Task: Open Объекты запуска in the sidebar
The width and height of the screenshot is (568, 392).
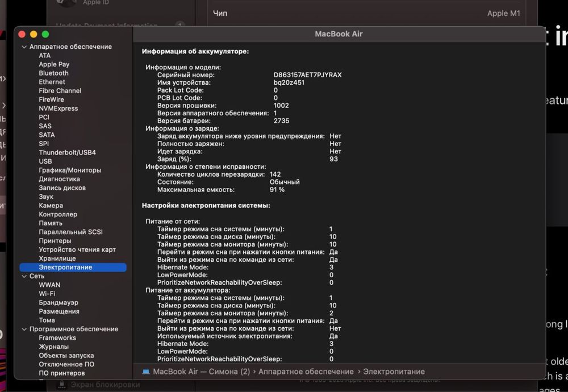Action: tap(66, 356)
